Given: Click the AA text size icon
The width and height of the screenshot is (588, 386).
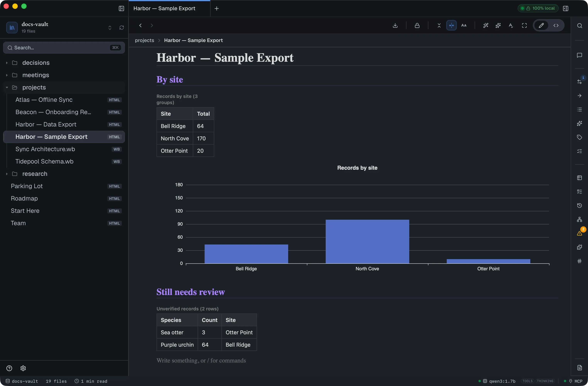Looking at the screenshot, I should pyautogui.click(x=464, y=25).
